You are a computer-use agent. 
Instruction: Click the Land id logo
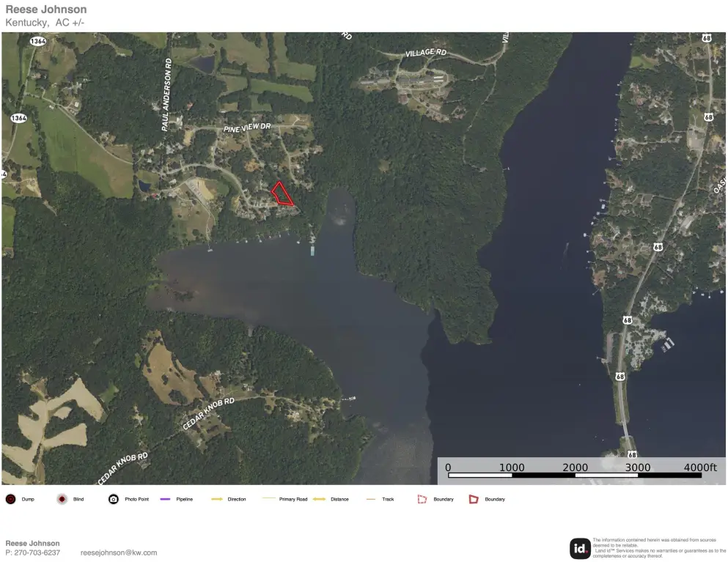click(580, 548)
